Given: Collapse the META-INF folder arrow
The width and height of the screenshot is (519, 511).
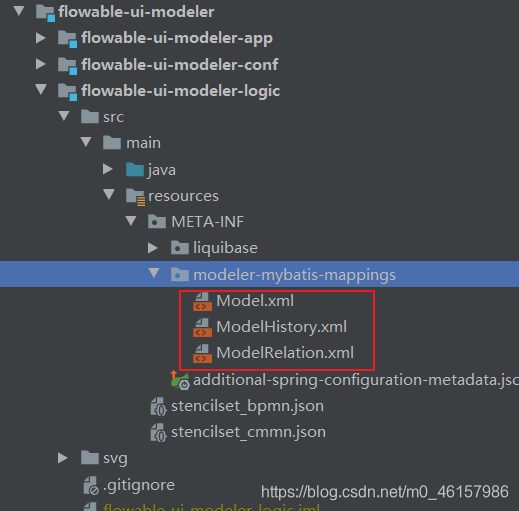Looking at the screenshot, I should click(x=131, y=220).
